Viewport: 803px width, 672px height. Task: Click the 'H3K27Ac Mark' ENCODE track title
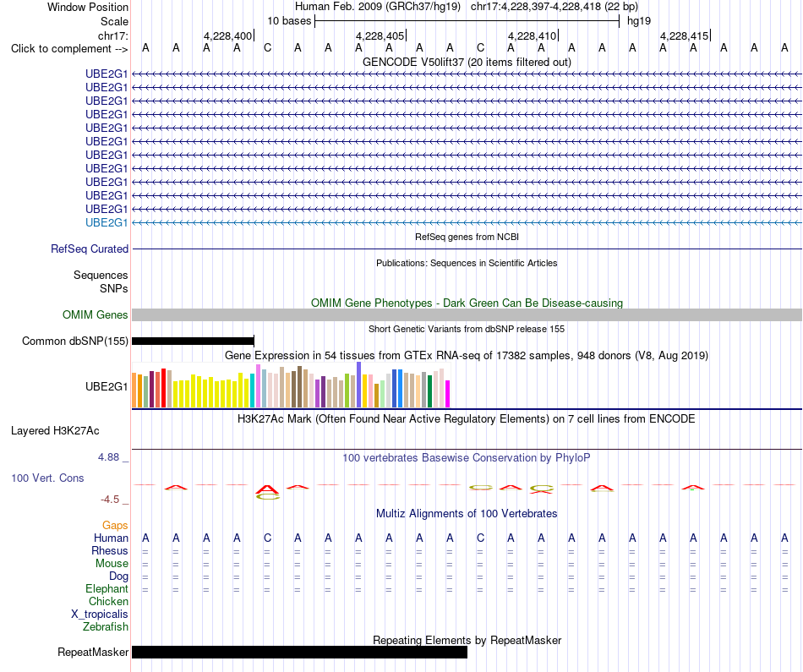point(467,419)
